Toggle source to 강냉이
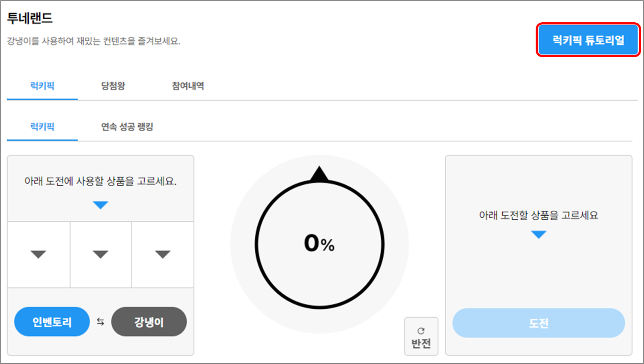This screenshot has width=644, height=364. [149, 322]
